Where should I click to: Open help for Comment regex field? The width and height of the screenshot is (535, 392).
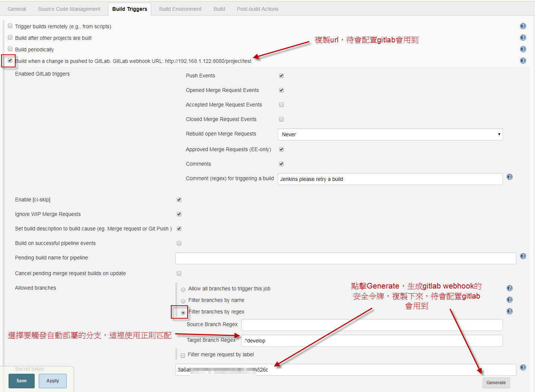point(510,177)
